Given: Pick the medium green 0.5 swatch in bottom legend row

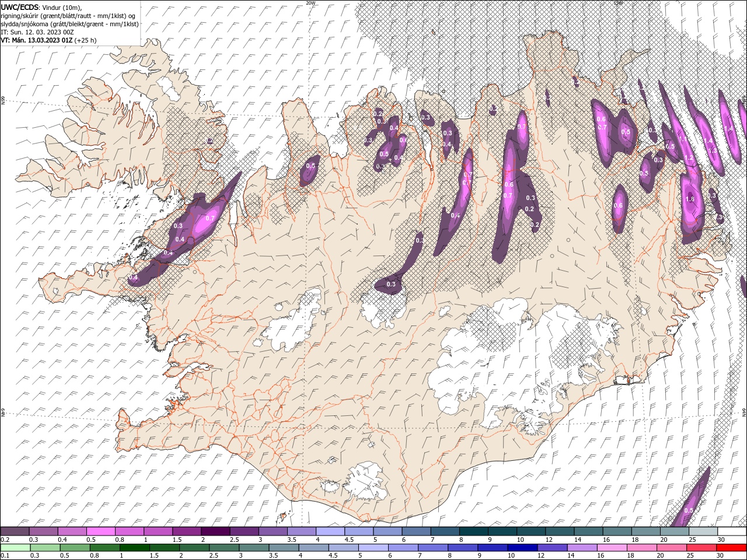Looking at the screenshot, I should 75,548.
